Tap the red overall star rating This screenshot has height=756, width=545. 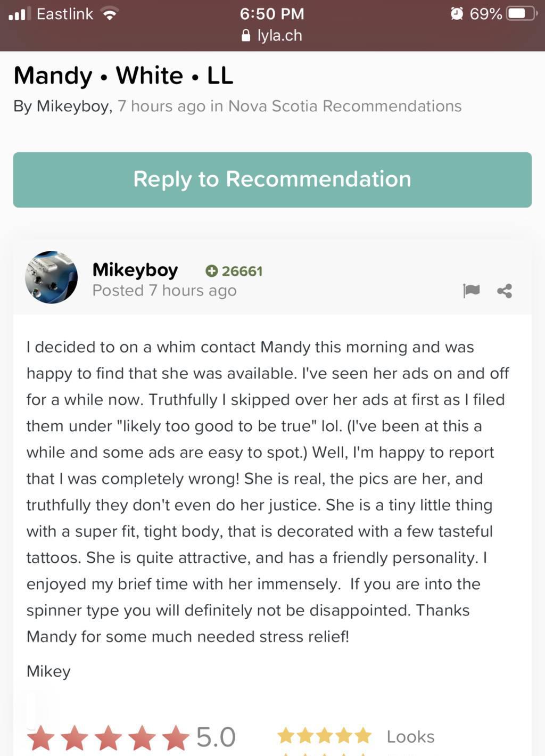[x=108, y=738]
